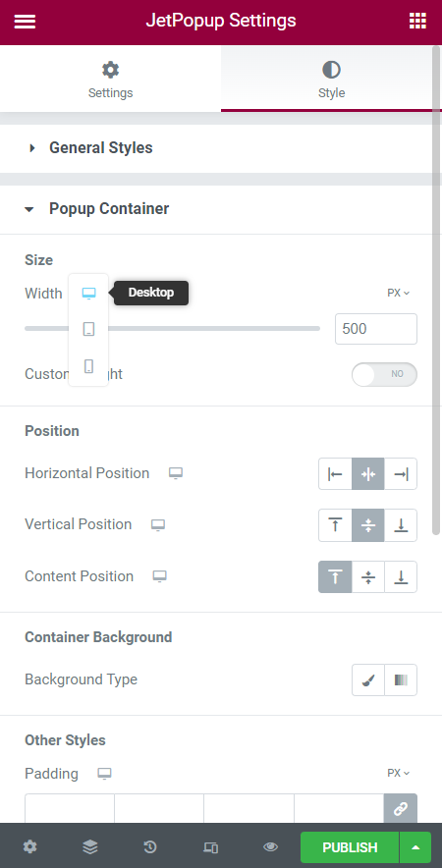Open save options arrow beside Publish
Screen dimensions: 442x868
[415, 847]
